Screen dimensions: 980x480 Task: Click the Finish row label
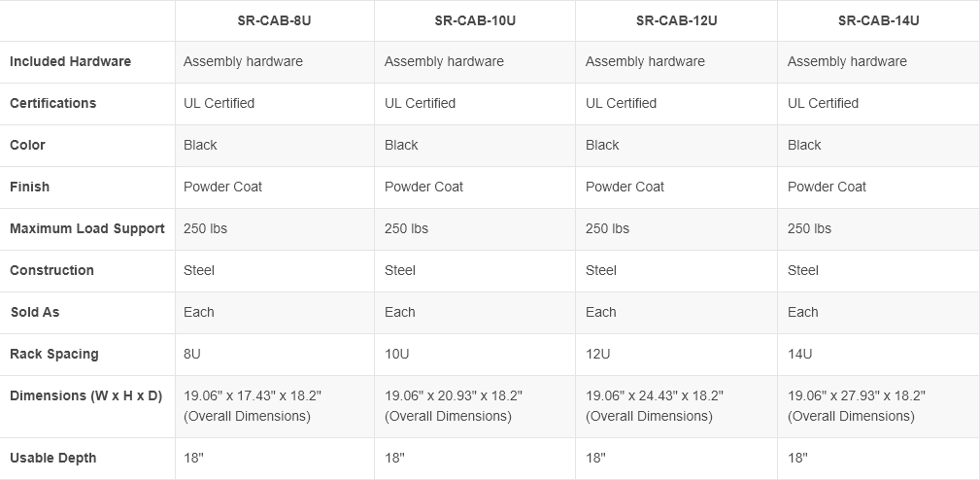(29, 187)
